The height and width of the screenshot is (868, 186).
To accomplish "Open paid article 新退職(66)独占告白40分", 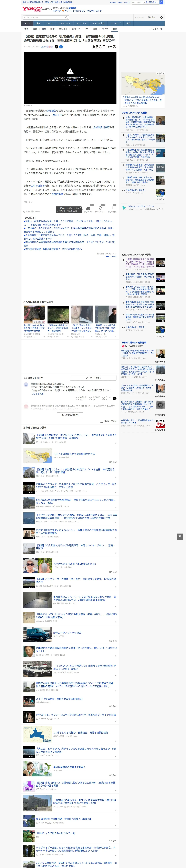I will point(138,353).
